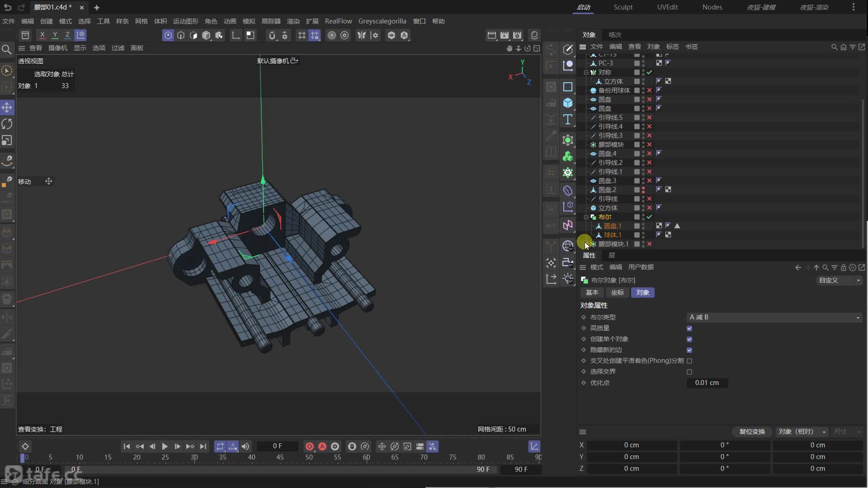Click back arrow in Attributes panel
Viewport: 868px width, 488px height.
(798, 267)
